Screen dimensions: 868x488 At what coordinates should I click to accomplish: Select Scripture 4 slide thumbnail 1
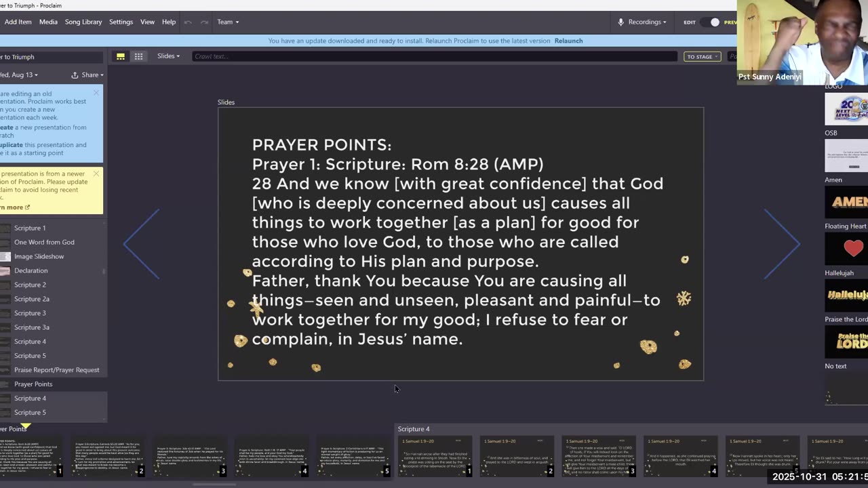[x=435, y=456]
